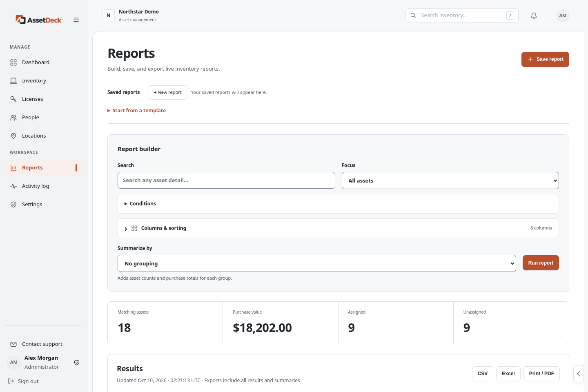This screenshot has width=588, height=392.
Task: Click the 8 columns label
Action: [x=541, y=228]
